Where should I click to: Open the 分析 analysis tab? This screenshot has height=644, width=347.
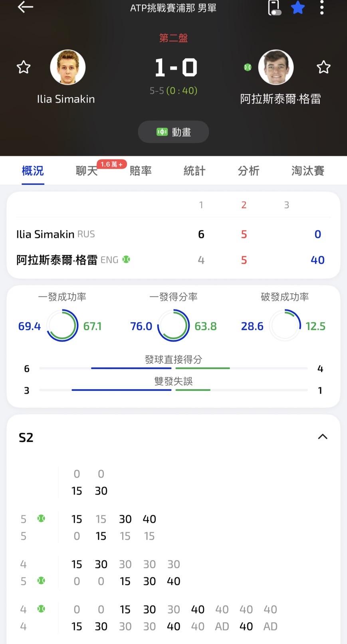[x=248, y=171]
